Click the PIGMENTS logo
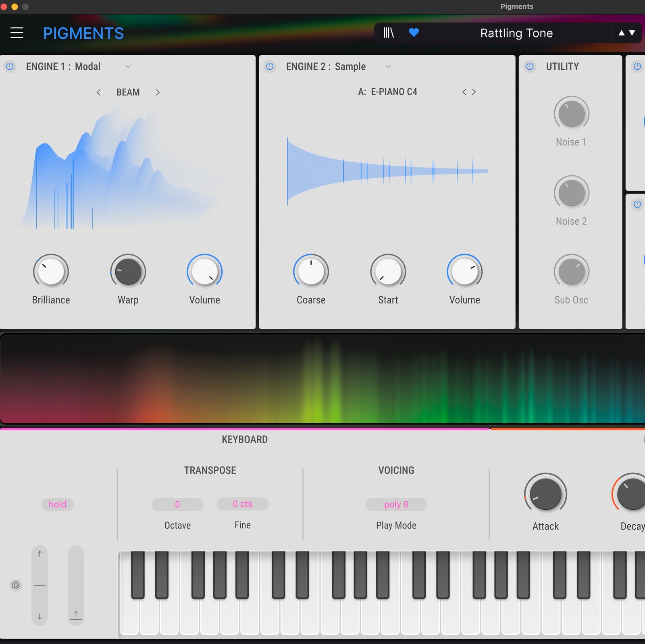 click(83, 33)
